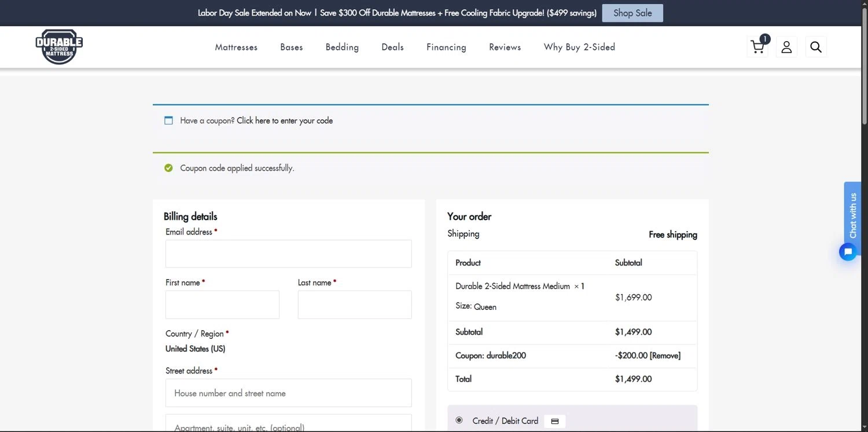The height and width of the screenshot is (432, 868).
Task: Click the Durable 2-Sided Mattress logo
Action: tap(59, 47)
